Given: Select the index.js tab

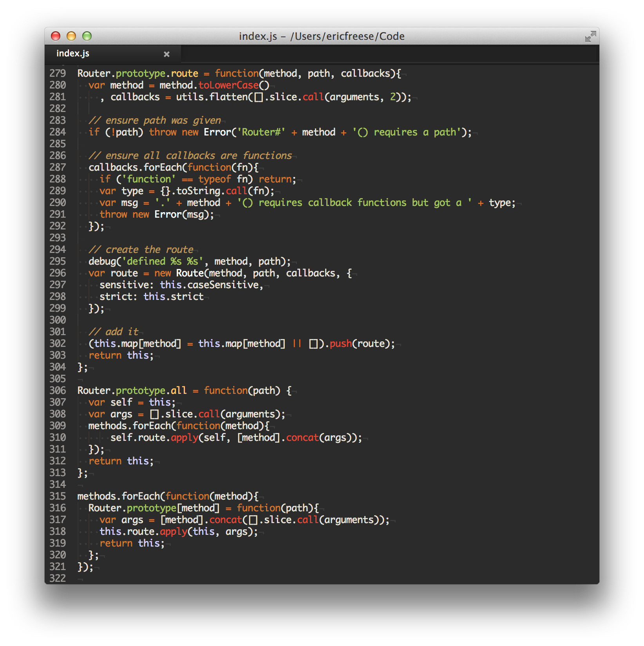Looking at the screenshot, I should [113, 54].
